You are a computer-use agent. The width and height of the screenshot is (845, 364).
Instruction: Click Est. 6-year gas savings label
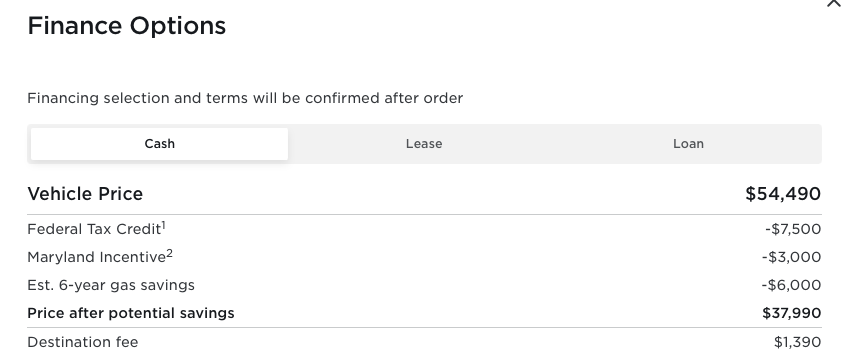coord(111,285)
